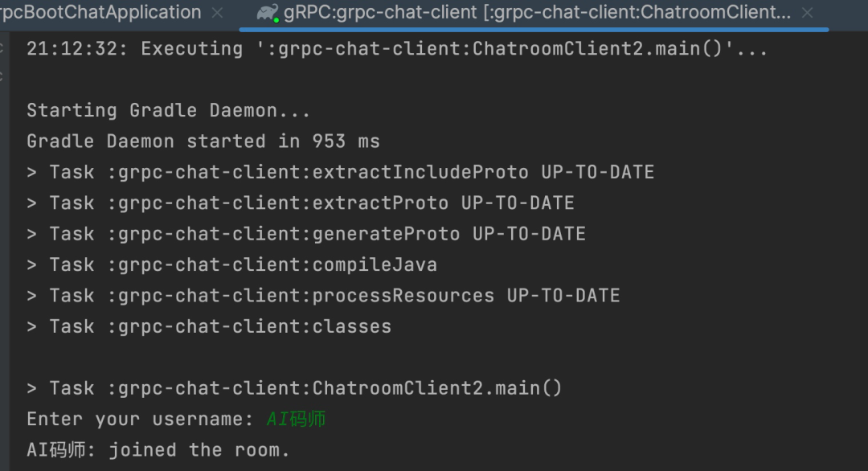The height and width of the screenshot is (471, 868).
Task: Click the 'Enter your username:' prompt text
Action: click(x=140, y=420)
